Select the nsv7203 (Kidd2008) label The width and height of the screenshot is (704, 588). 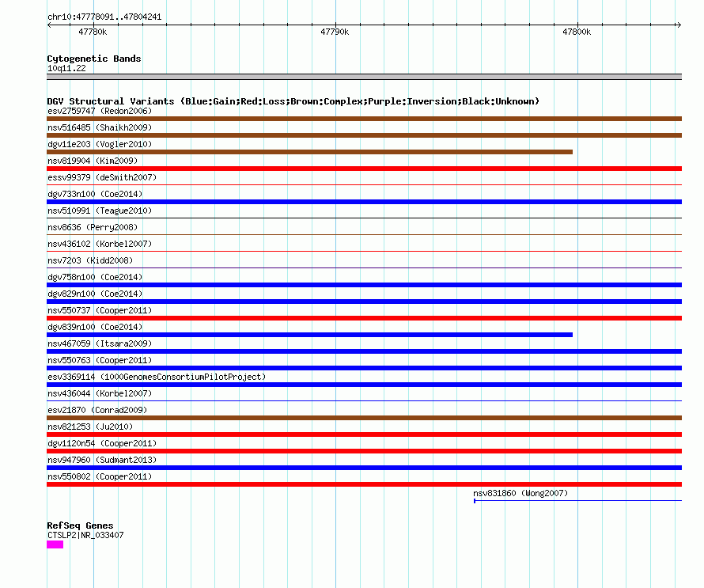tap(90, 260)
